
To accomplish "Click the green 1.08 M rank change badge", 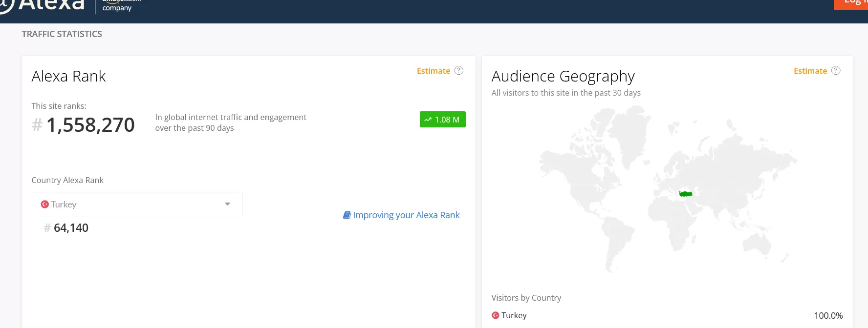I will [443, 120].
